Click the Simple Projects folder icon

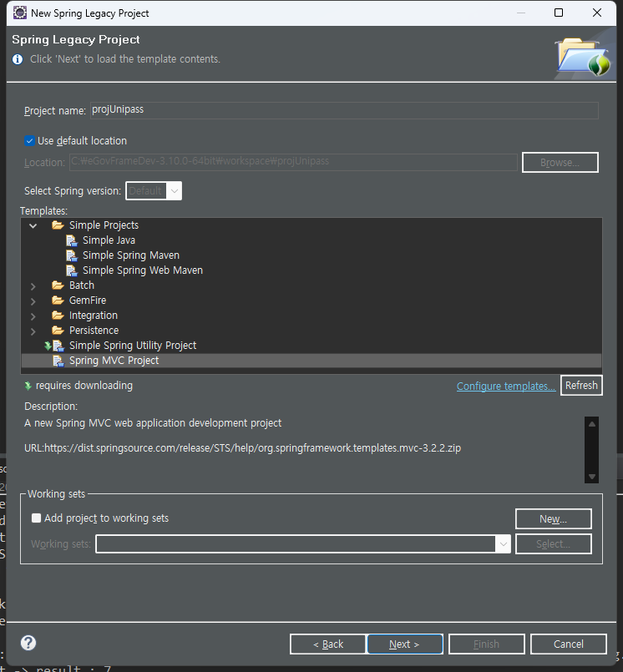[x=58, y=225]
